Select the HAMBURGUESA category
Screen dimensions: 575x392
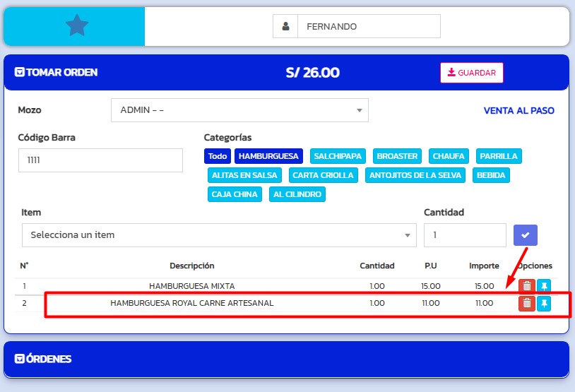(268, 156)
